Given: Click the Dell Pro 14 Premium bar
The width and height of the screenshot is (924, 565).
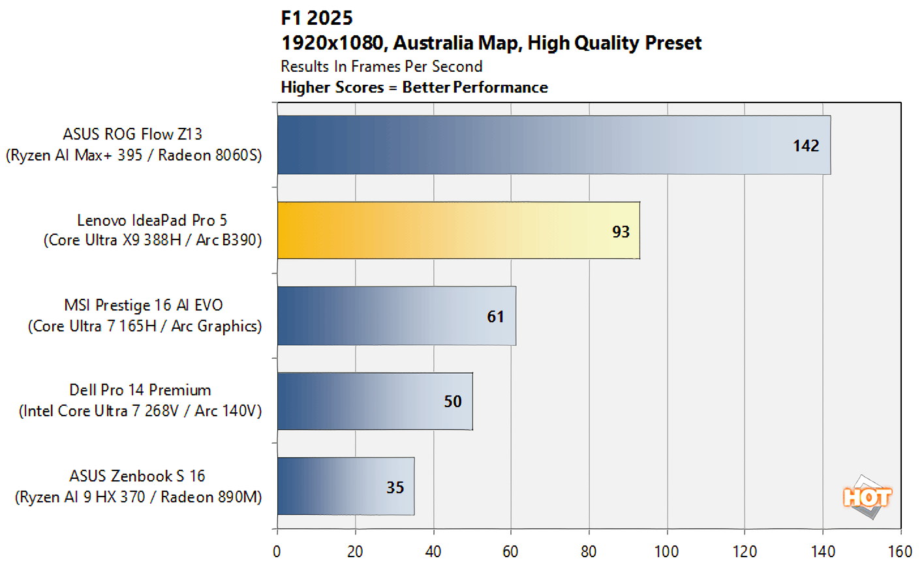Looking at the screenshot, I should coord(375,401).
